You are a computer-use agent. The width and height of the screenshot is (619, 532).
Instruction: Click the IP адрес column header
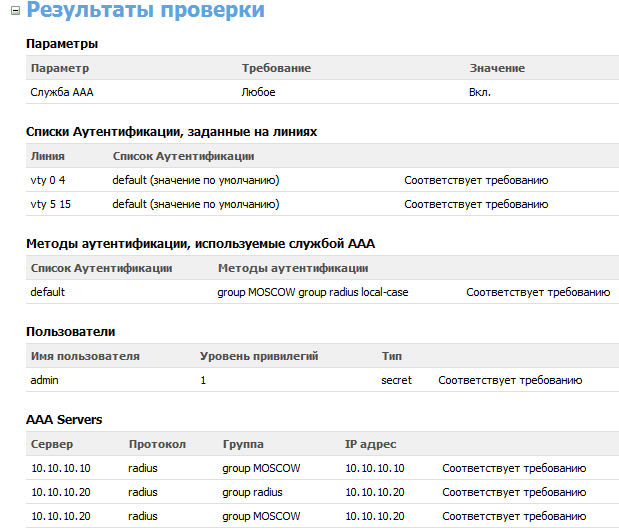point(372,444)
